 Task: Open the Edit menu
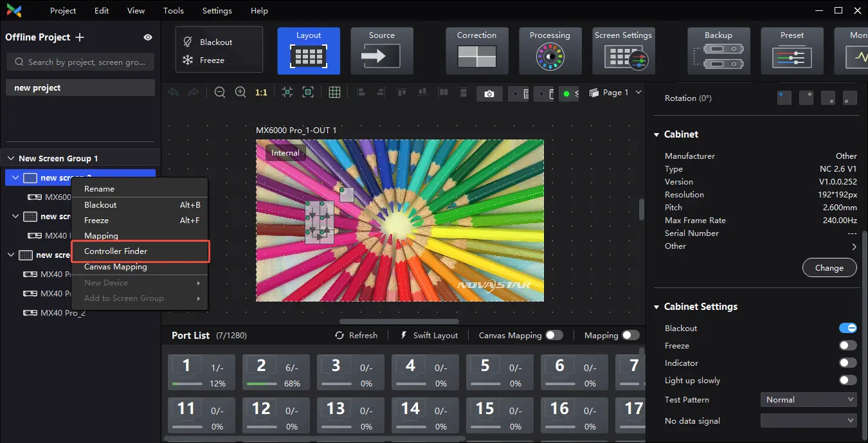[x=102, y=11]
